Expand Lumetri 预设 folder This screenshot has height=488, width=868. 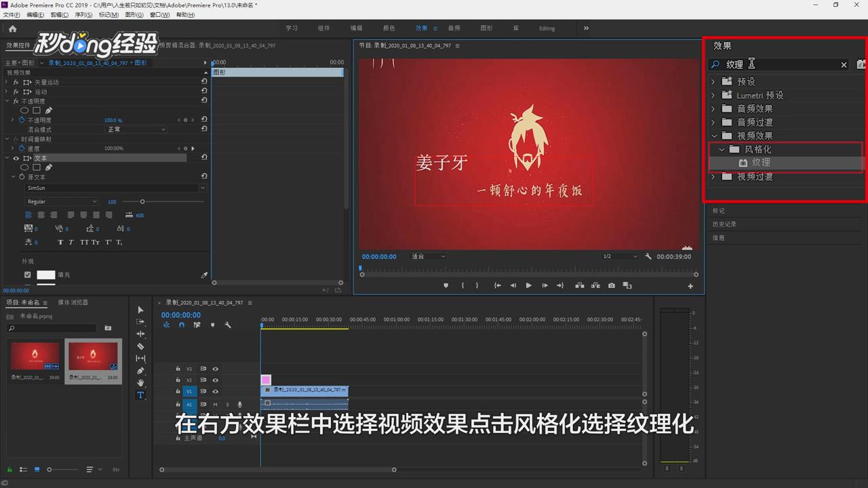click(x=713, y=95)
